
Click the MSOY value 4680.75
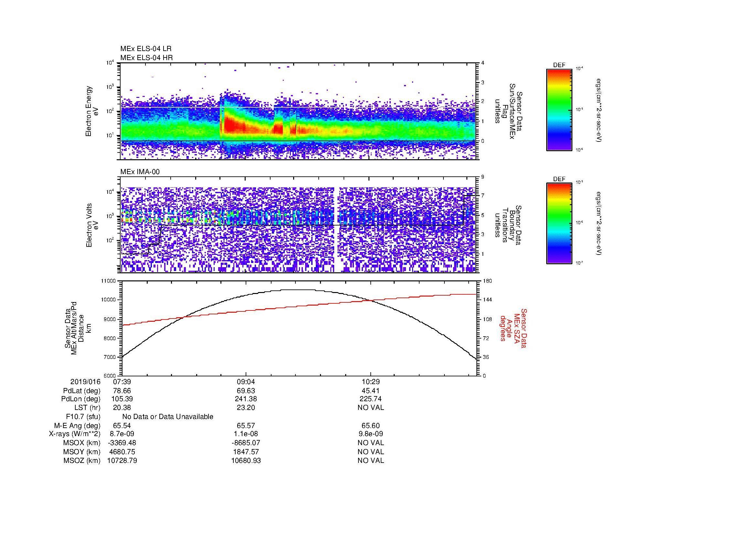[x=122, y=452]
